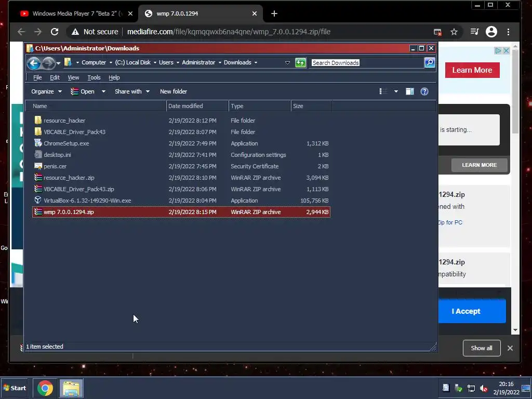Screen dimensions: 532x399
Task: Open Chrome's three-dot menu
Action: click(508, 32)
